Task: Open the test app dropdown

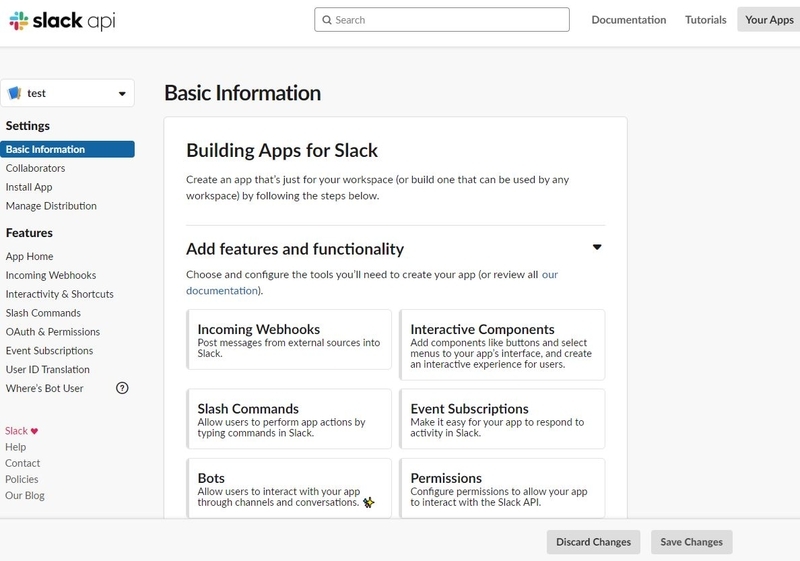Action: click(x=67, y=93)
